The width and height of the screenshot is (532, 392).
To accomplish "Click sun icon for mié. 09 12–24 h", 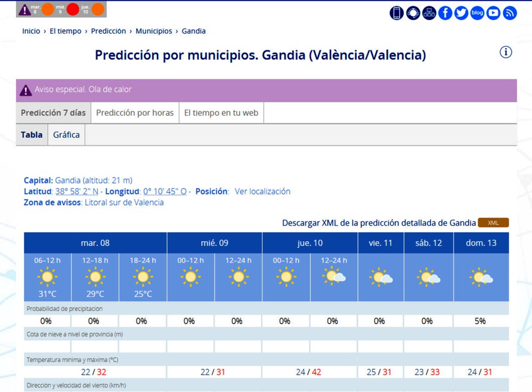I will (x=238, y=276).
